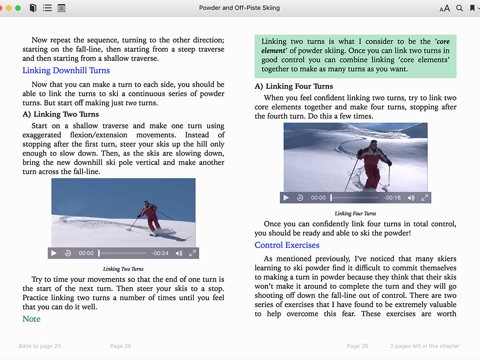Click the 'Page 26' footer label
The width and height of the screenshot is (480, 360).
coord(357,346)
